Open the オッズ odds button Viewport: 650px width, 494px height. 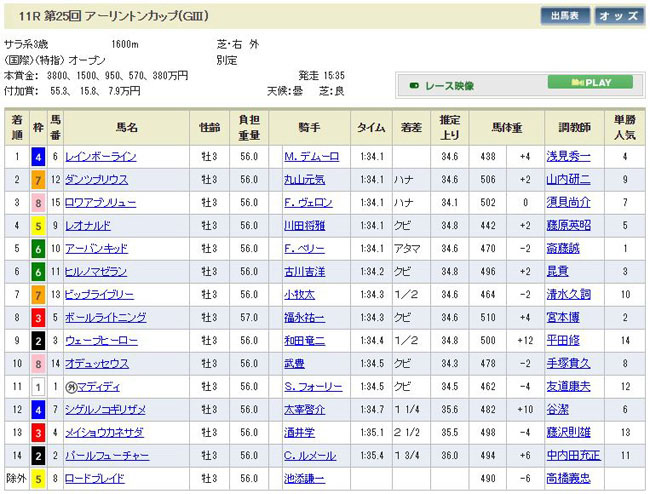click(x=619, y=16)
